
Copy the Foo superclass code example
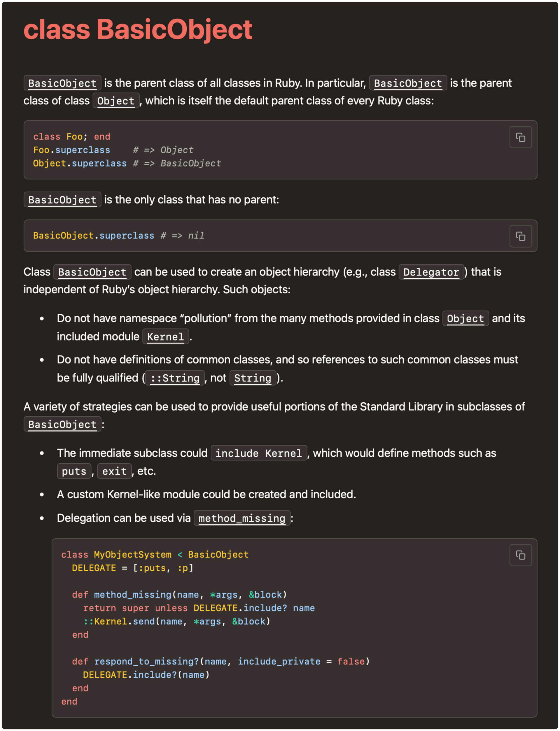click(x=520, y=137)
